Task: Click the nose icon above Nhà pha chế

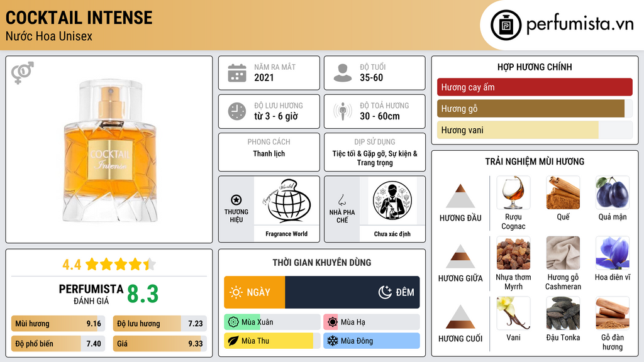Action: point(341,200)
